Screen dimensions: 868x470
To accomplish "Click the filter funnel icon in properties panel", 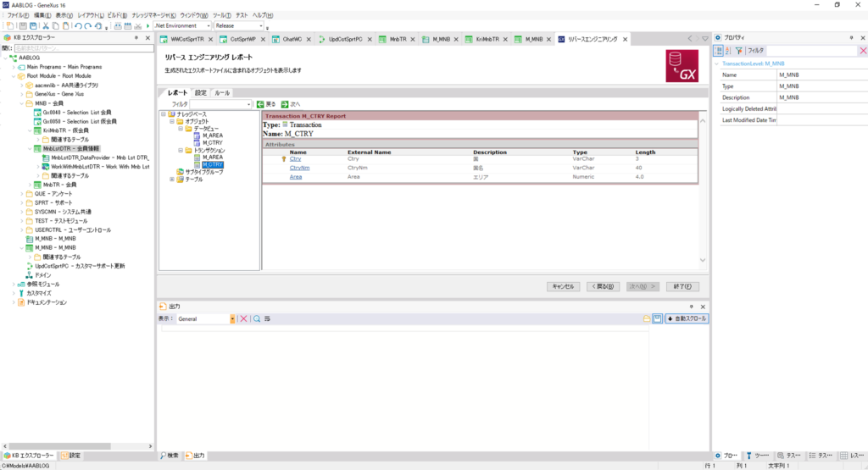I will [x=738, y=51].
